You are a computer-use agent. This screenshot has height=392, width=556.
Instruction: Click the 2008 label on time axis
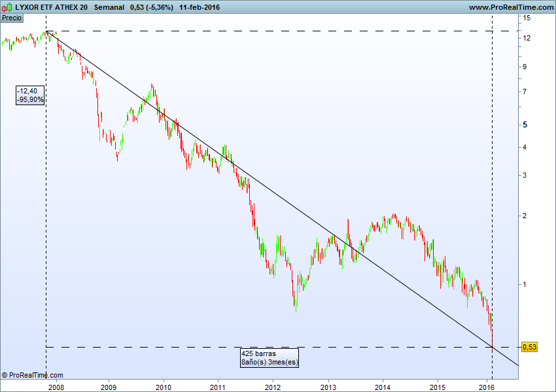[x=56, y=387]
